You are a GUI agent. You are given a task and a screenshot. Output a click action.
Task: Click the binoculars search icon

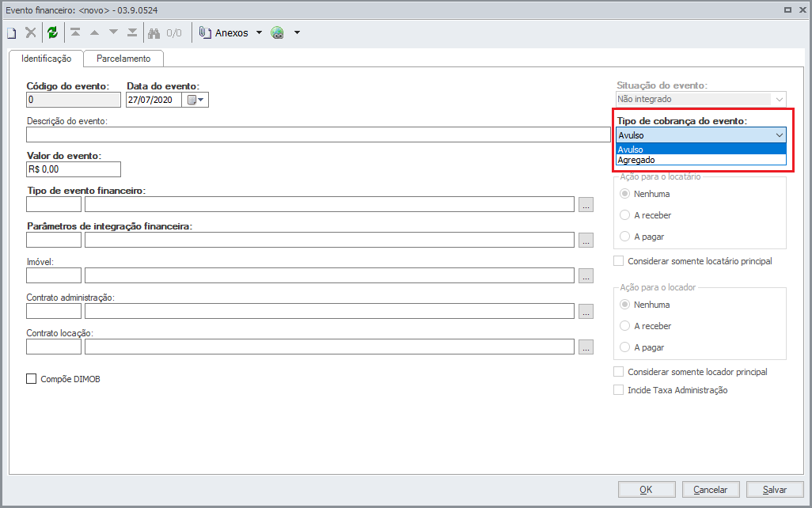(x=154, y=33)
